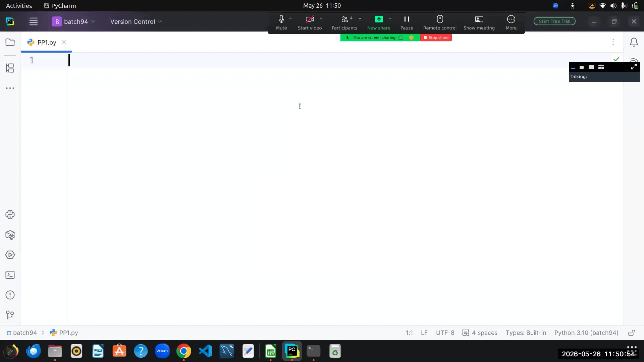Click the read-only lock icon in status bar
644x362 pixels.
(631, 333)
